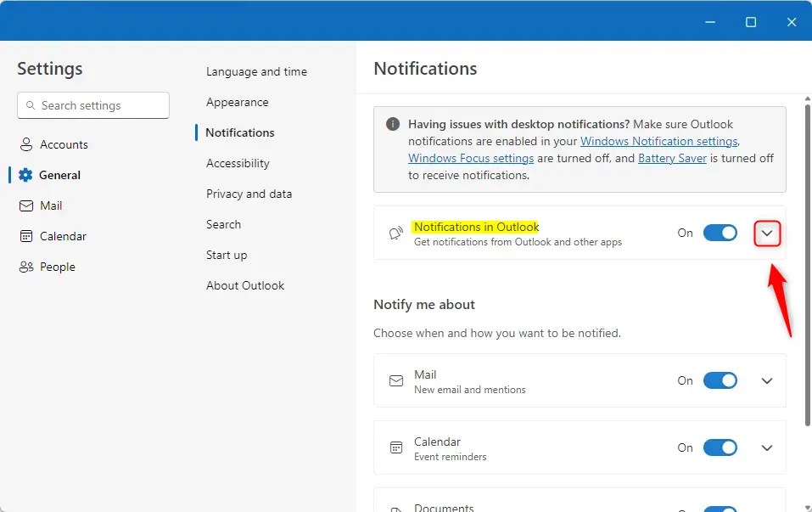The width and height of the screenshot is (812, 512).
Task: Click the Mail envelope icon in sidebar
Action: 25,205
